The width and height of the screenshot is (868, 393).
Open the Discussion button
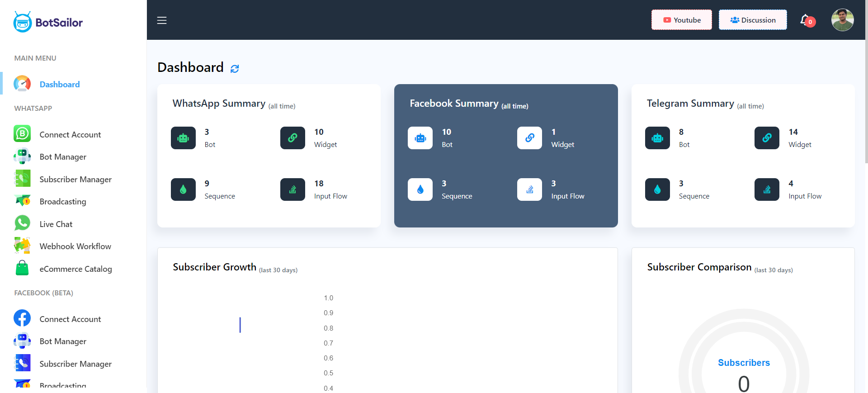pos(753,20)
